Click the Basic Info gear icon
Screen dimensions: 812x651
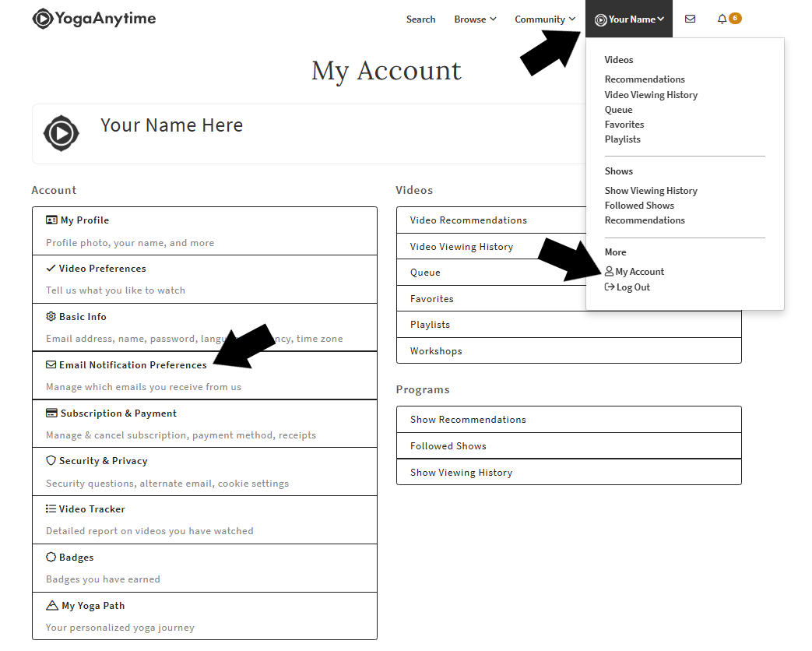pos(51,316)
